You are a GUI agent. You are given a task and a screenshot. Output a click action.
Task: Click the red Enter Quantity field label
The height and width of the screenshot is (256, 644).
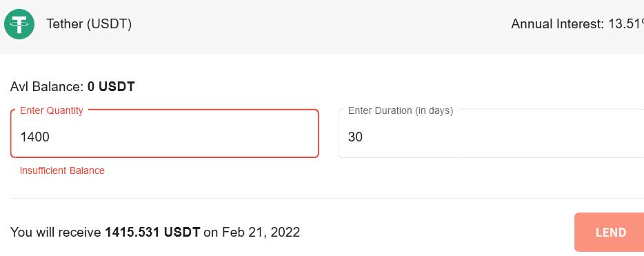(x=51, y=110)
